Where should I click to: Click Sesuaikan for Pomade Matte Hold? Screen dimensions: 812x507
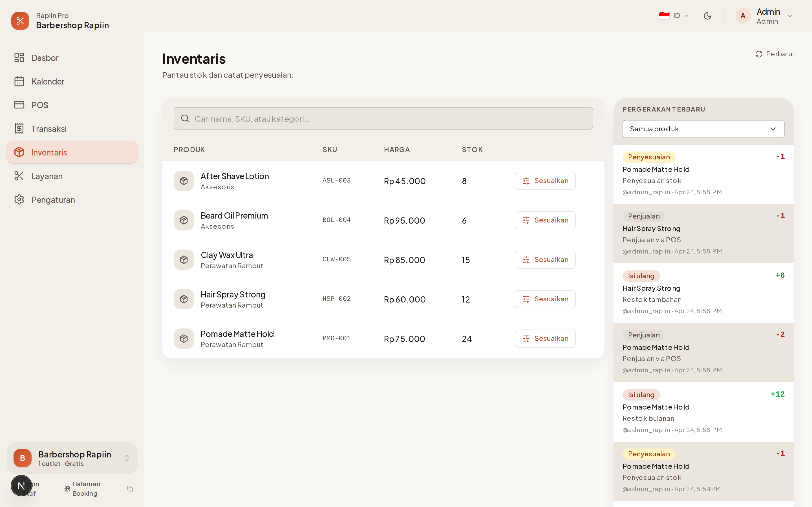click(x=545, y=339)
